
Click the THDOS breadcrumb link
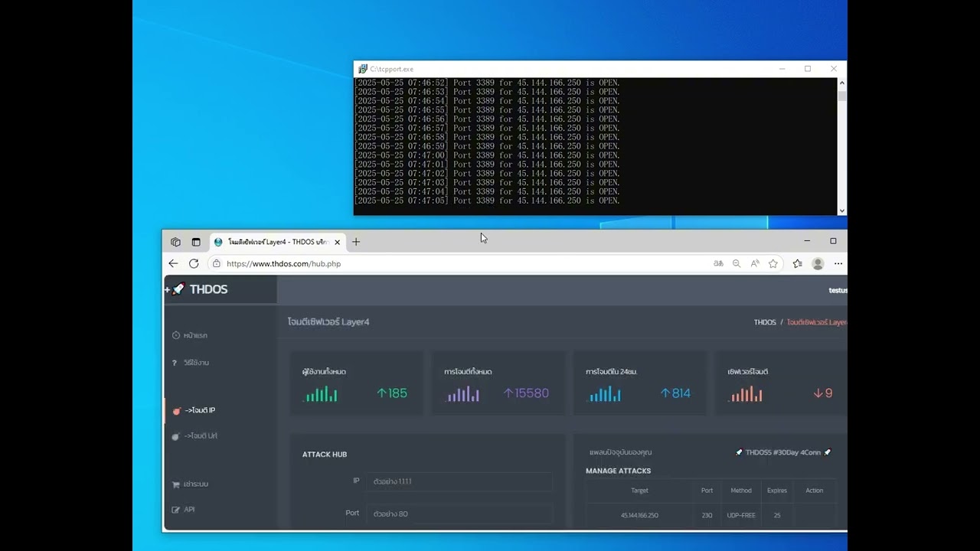coord(765,322)
